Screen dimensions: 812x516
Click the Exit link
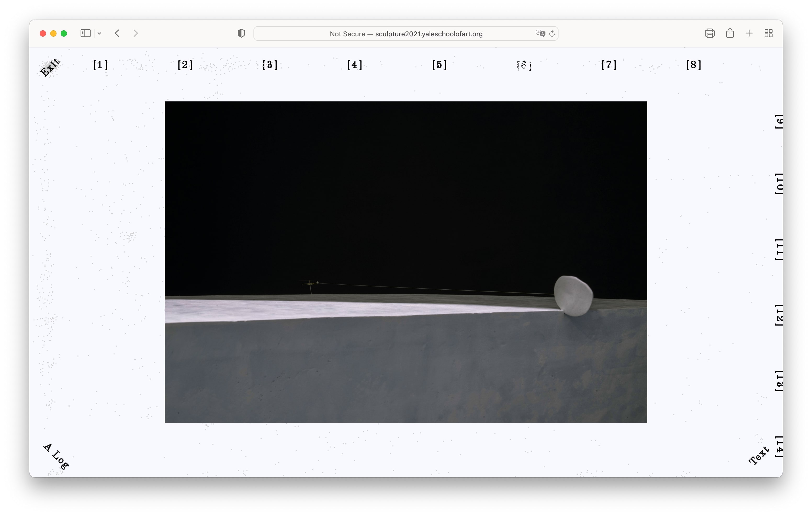(x=50, y=67)
